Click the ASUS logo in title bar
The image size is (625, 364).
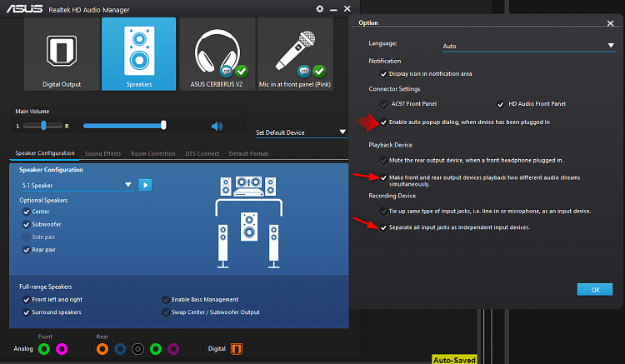(24, 9)
